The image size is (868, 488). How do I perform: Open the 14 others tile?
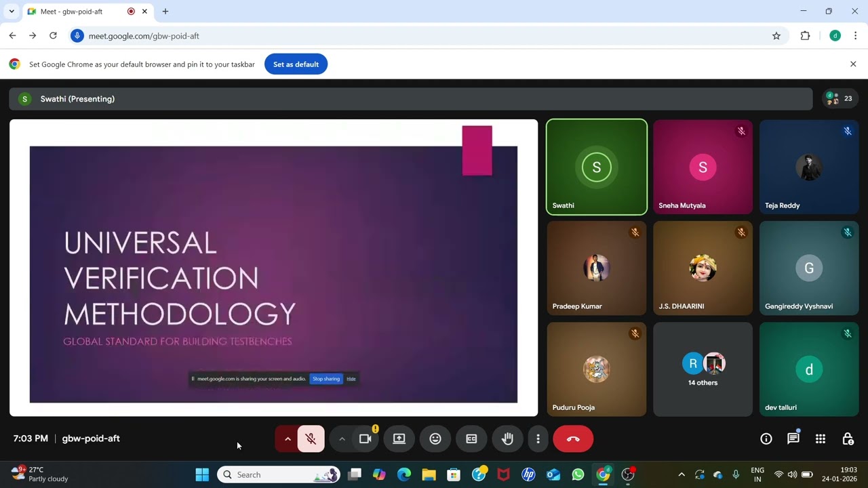tap(703, 369)
